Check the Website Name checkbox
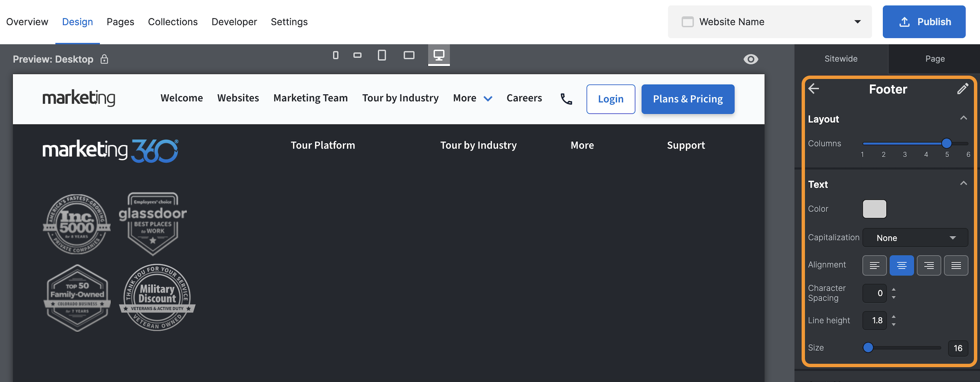 [x=687, y=22]
